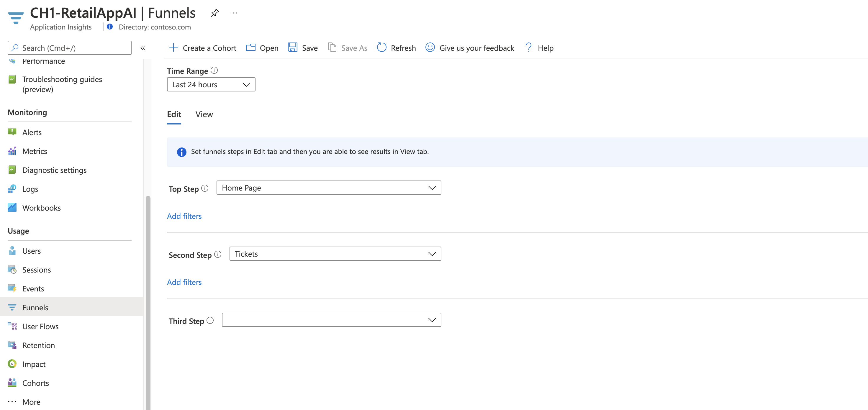Click the Refresh icon in toolbar
Screen dimensions: 868x410
[x=381, y=47]
